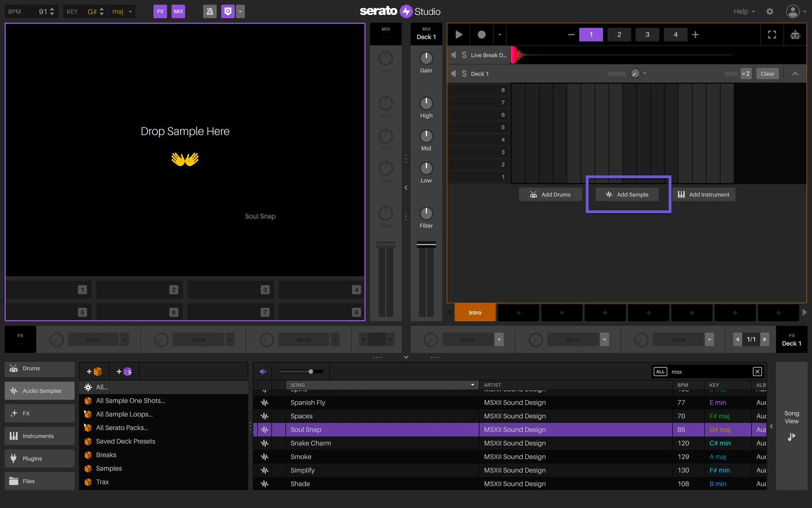Adjust the Swing knob

click(635, 74)
